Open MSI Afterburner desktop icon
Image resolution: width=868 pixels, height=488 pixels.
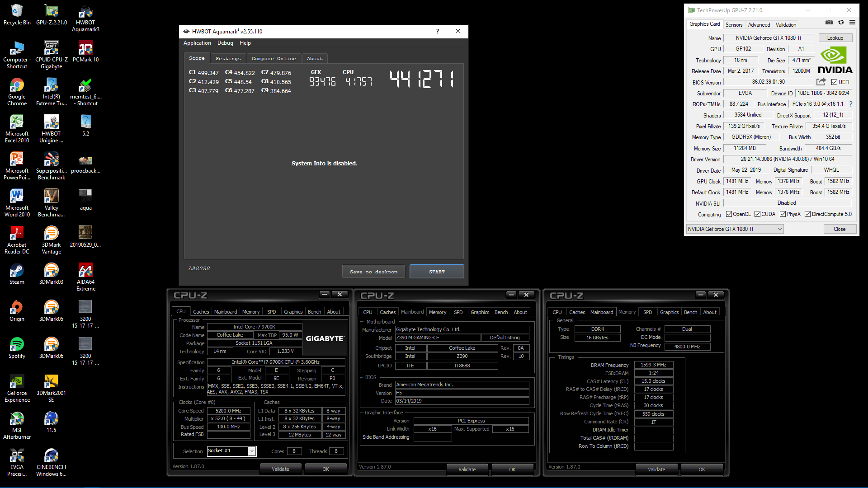click(x=17, y=426)
